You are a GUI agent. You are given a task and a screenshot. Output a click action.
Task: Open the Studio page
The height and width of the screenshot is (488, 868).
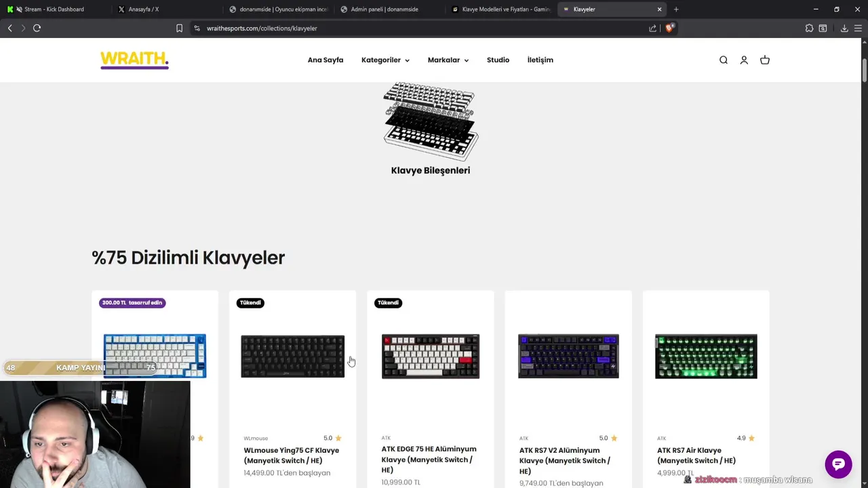(498, 60)
